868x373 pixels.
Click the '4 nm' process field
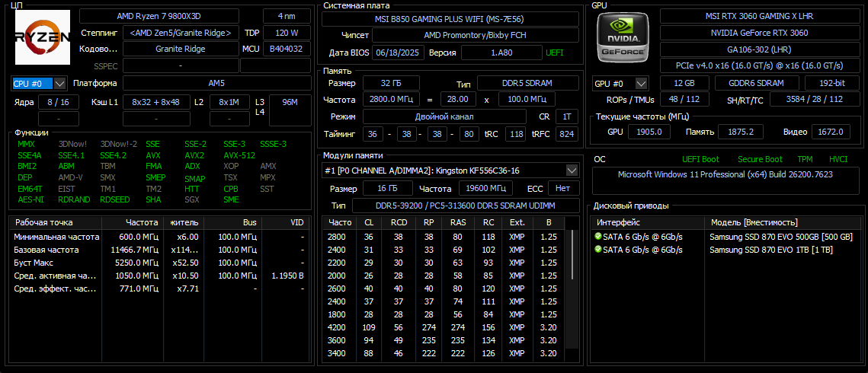click(x=287, y=15)
